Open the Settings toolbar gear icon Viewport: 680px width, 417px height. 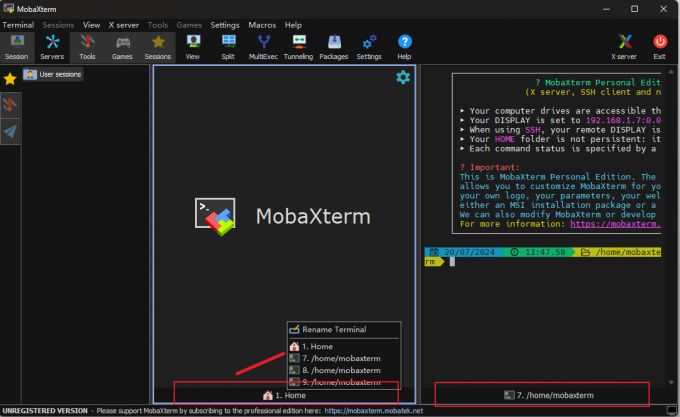(x=369, y=47)
